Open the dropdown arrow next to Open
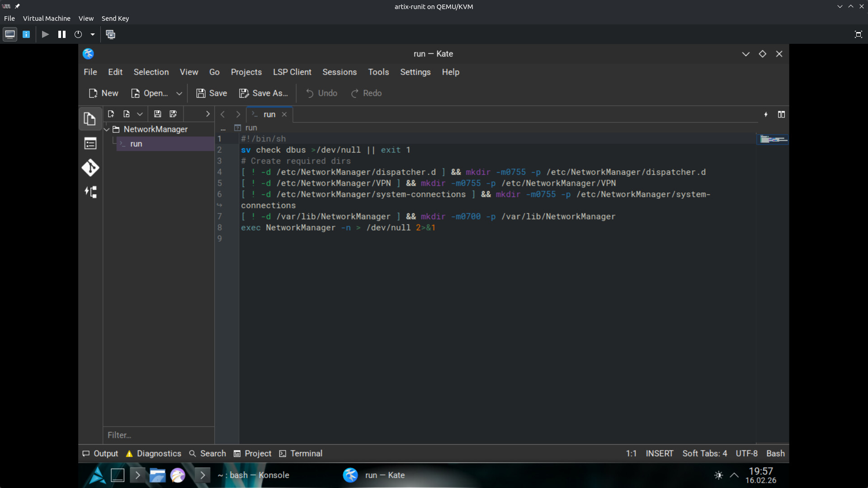The height and width of the screenshot is (488, 868). (179, 94)
